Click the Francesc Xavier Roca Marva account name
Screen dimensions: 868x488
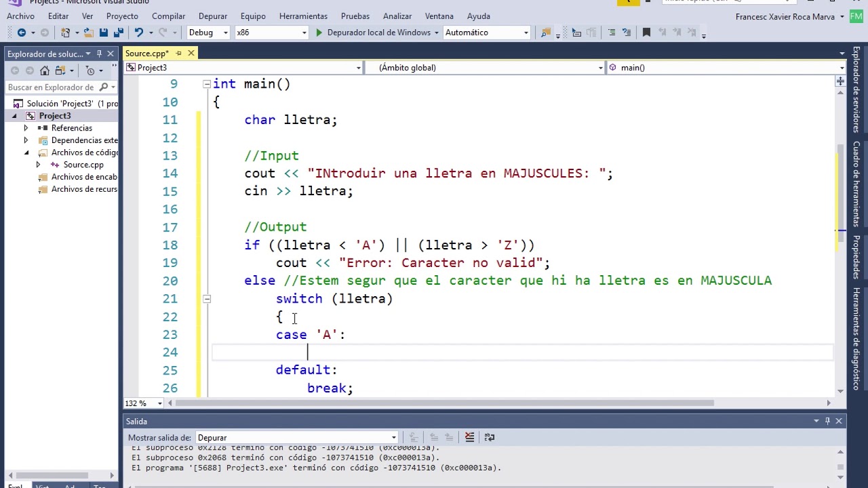coord(785,16)
